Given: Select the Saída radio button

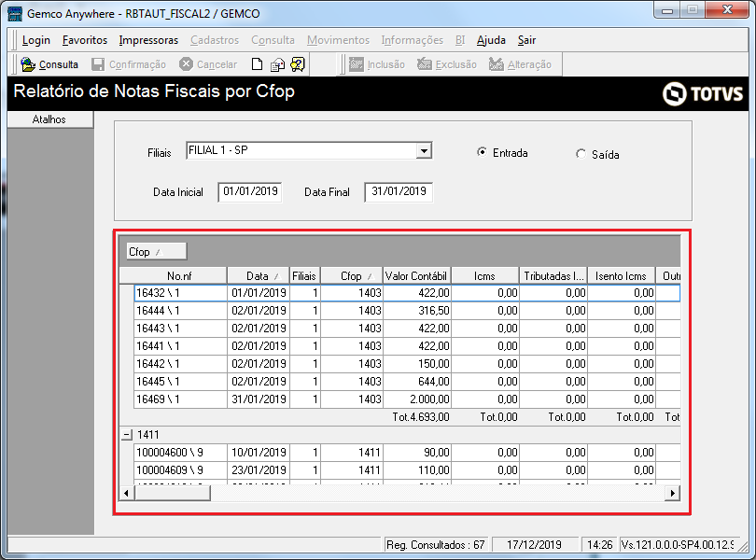Looking at the screenshot, I should pyautogui.click(x=581, y=154).
